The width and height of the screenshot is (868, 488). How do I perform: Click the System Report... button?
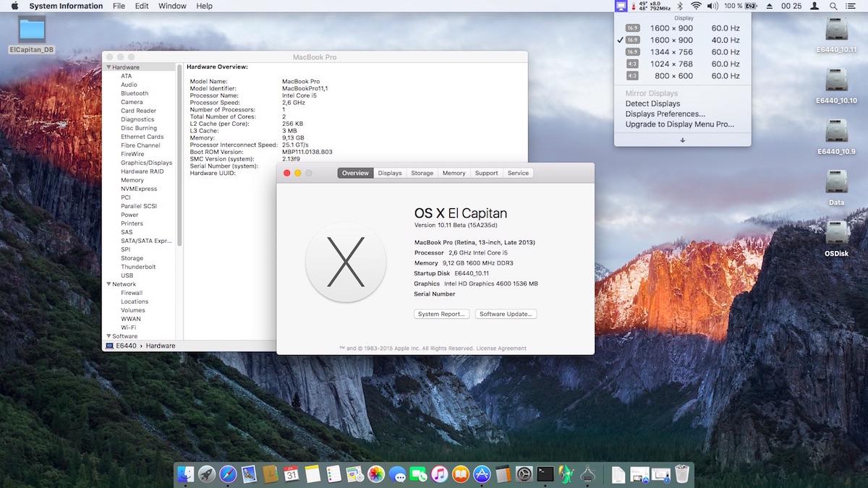(442, 314)
